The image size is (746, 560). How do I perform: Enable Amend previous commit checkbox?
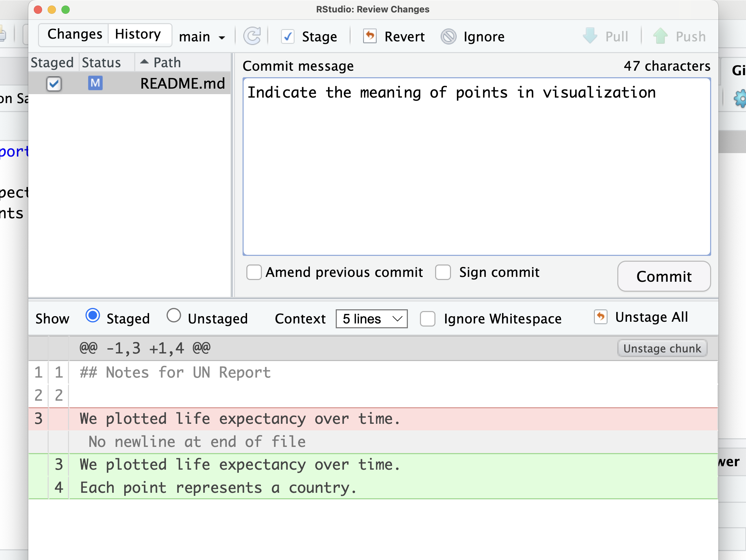click(x=254, y=272)
